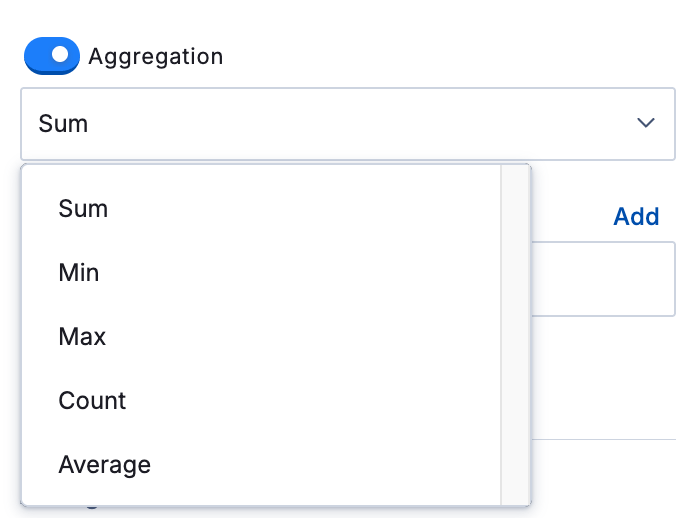This screenshot has width=692, height=518.
Task: Click the input field below Add
Action: click(603, 278)
